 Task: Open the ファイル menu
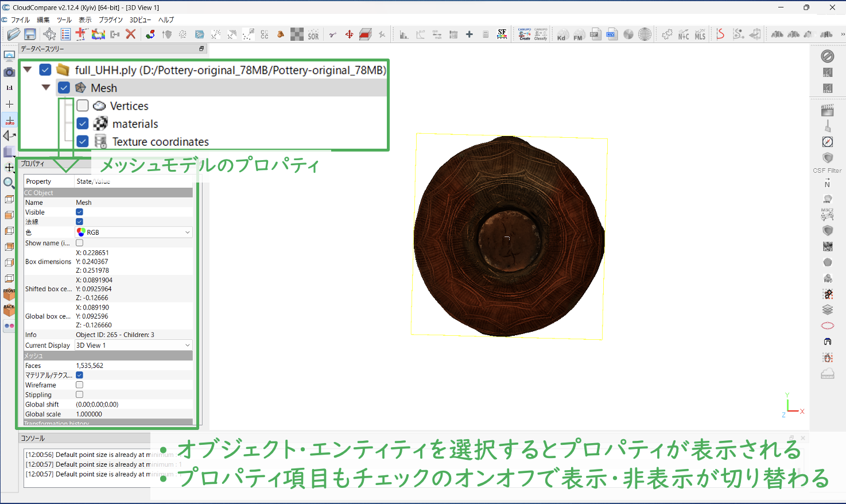pos(20,20)
